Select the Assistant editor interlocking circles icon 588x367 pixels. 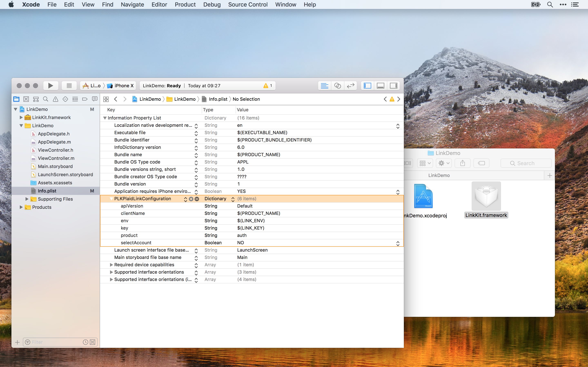[x=337, y=85]
